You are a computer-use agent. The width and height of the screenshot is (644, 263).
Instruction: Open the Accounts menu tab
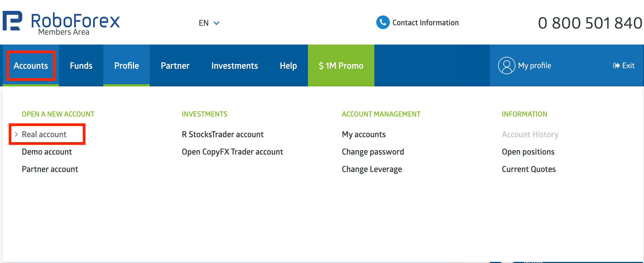31,65
